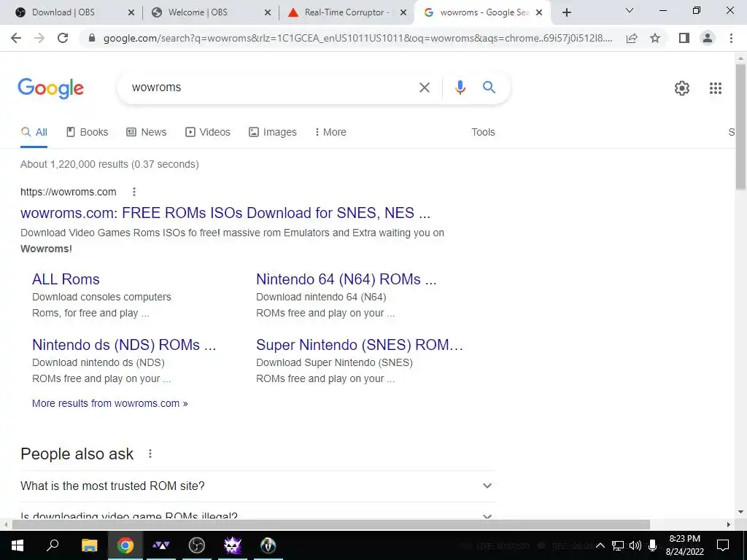Open the tab search dropdown arrow
Screen dimensions: 747x560
point(630,10)
